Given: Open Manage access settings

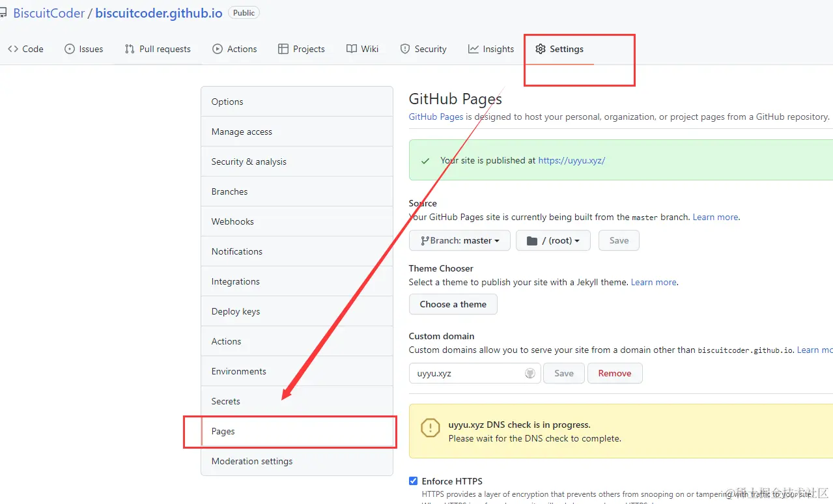Looking at the screenshot, I should [297, 132].
